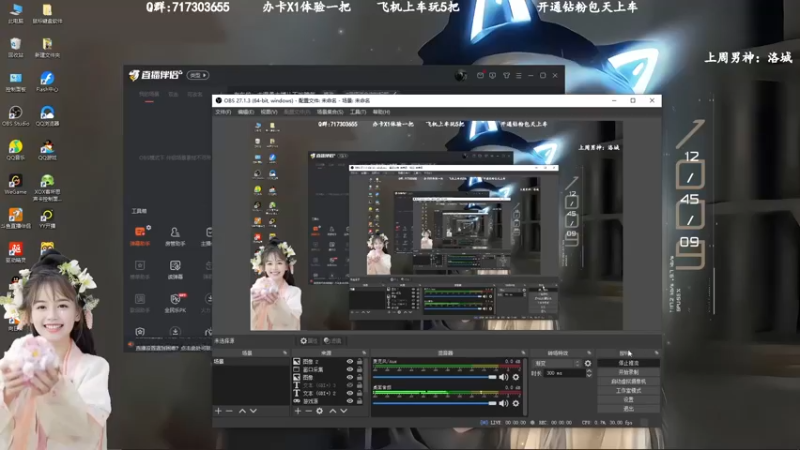The image size is (800, 450).
Task: Open hamburger menu in 直播伴侣 title bar
Action: point(518,76)
